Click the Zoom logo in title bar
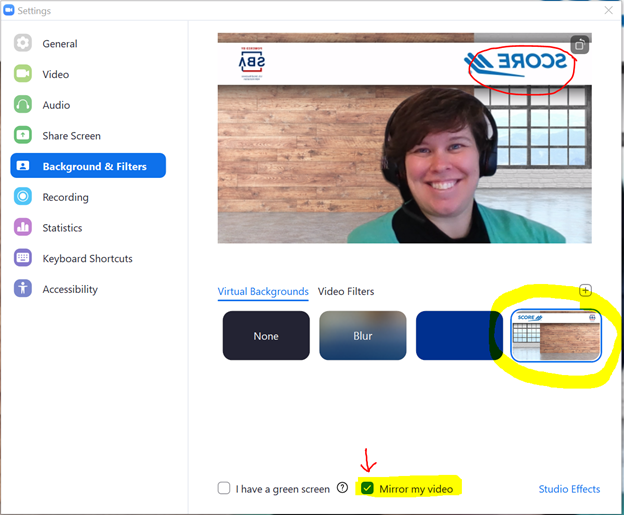This screenshot has height=515, width=624. pos(9,10)
